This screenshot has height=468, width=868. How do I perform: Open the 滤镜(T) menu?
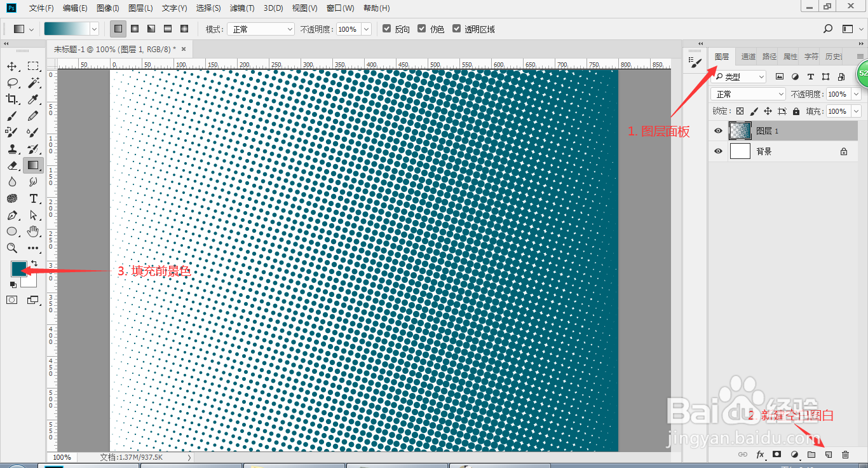point(242,8)
